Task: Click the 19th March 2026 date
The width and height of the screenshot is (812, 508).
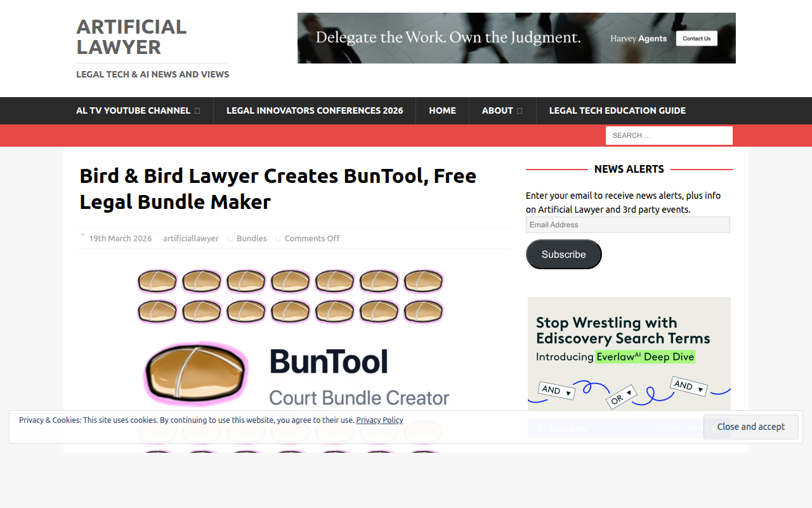Action: pos(121,239)
